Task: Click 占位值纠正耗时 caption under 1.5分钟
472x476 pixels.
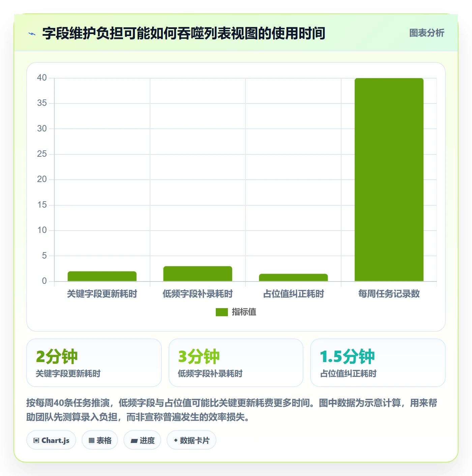Action: click(348, 374)
